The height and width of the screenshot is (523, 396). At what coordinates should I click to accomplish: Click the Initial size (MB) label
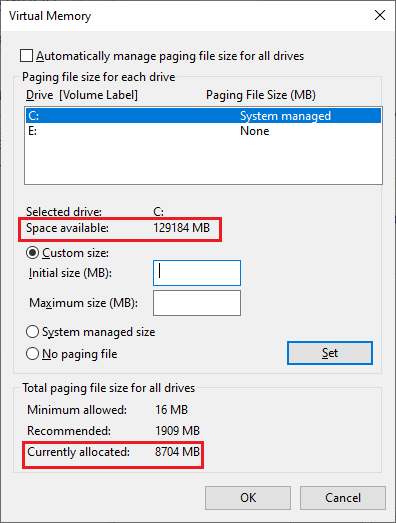pos(70,273)
